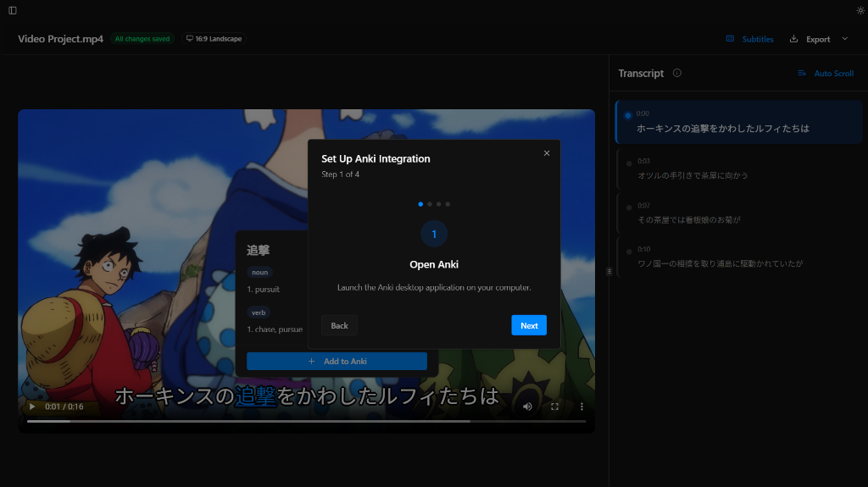Mute the video volume
Image resolution: width=868 pixels, height=487 pixels.
527,407
